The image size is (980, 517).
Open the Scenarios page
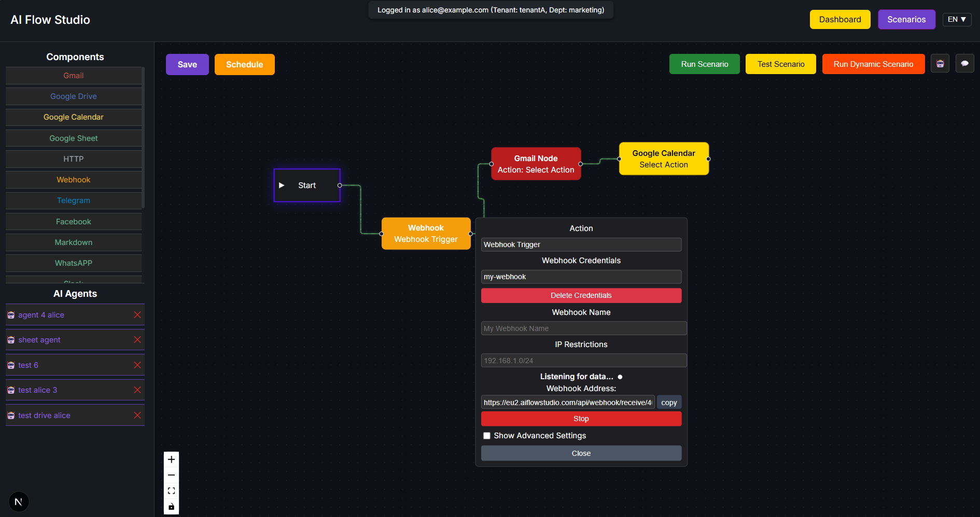click(x=906, y=19)
